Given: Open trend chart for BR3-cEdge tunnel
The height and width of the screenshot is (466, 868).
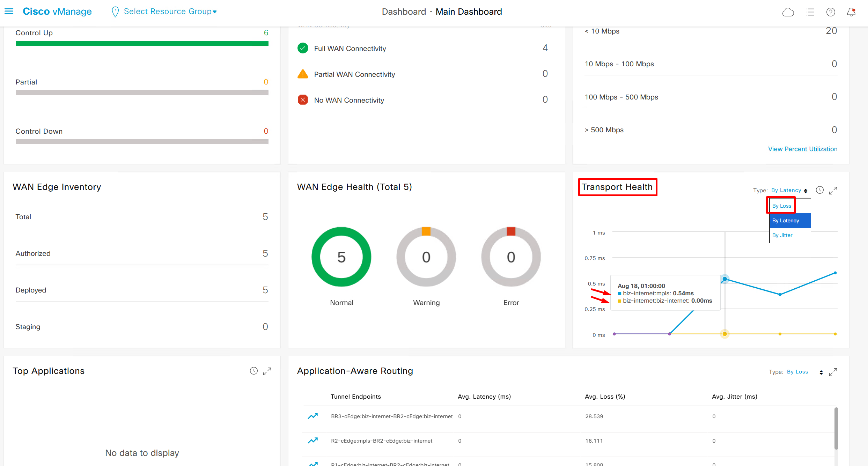Looking at the screenshot, I should 313,416.
